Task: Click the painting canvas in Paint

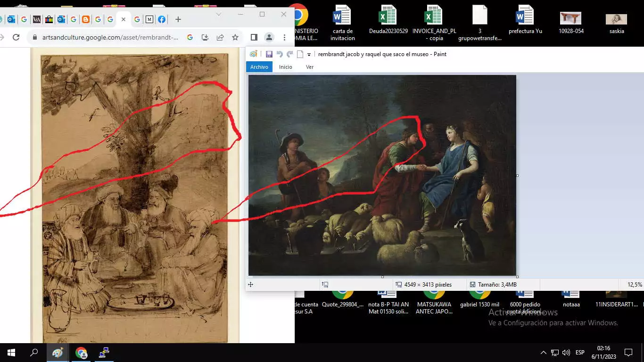Action: point(382,175)
